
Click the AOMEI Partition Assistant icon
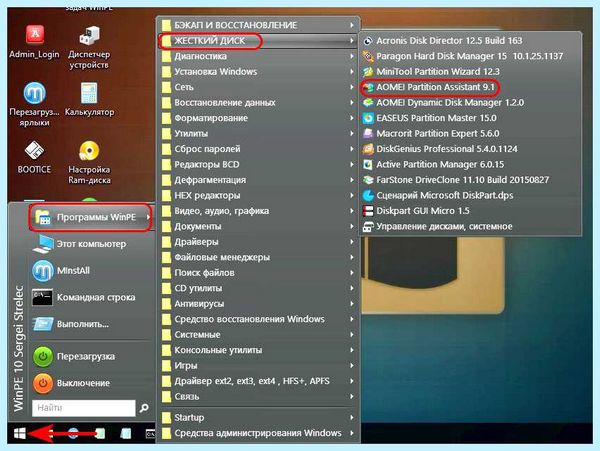point(368,87)
